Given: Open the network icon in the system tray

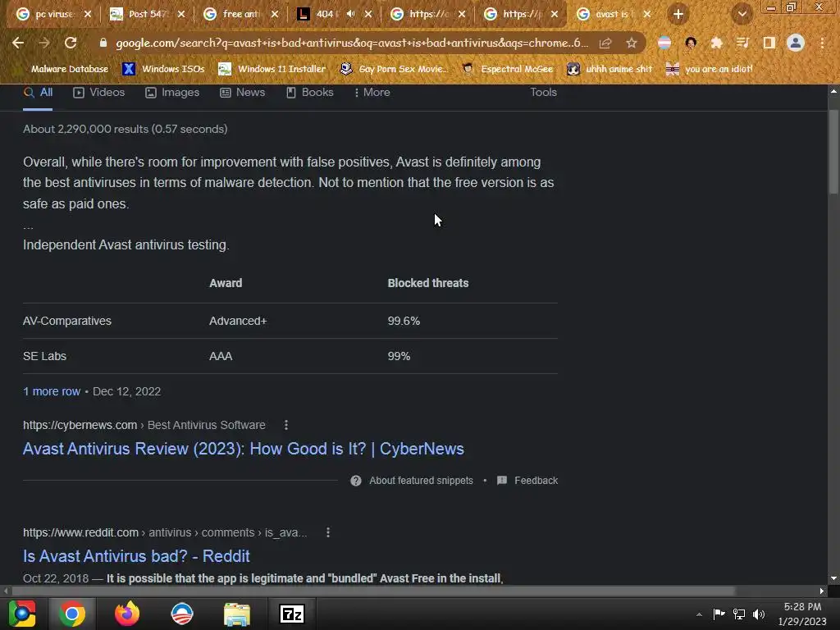Looking at the screenshot, I should (739, 614).
